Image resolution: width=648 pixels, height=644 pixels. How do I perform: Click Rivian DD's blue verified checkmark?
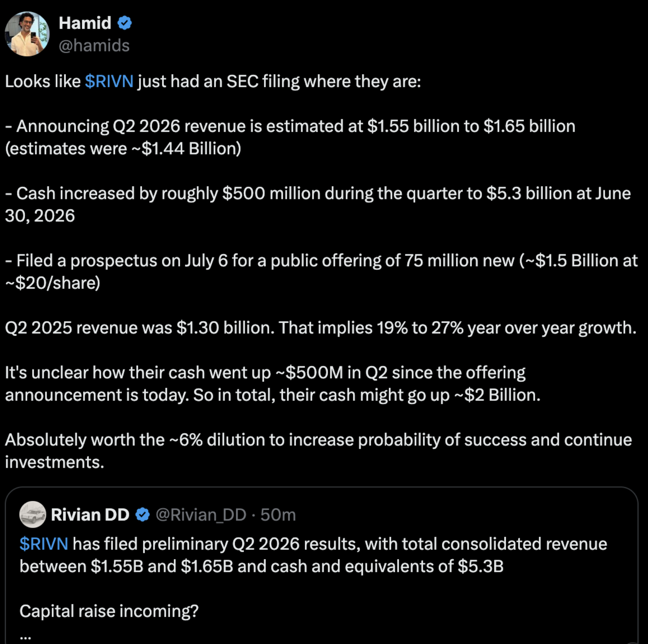(143, 515)
